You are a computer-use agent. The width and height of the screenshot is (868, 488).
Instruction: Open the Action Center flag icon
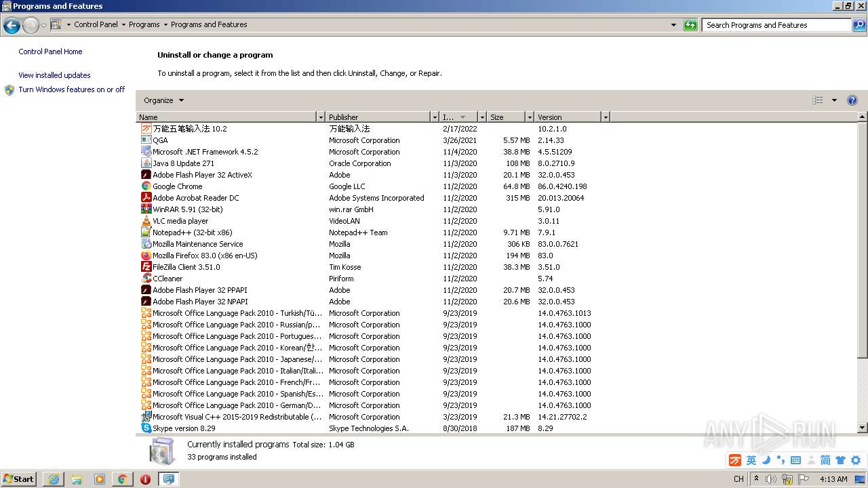point(804,479)
